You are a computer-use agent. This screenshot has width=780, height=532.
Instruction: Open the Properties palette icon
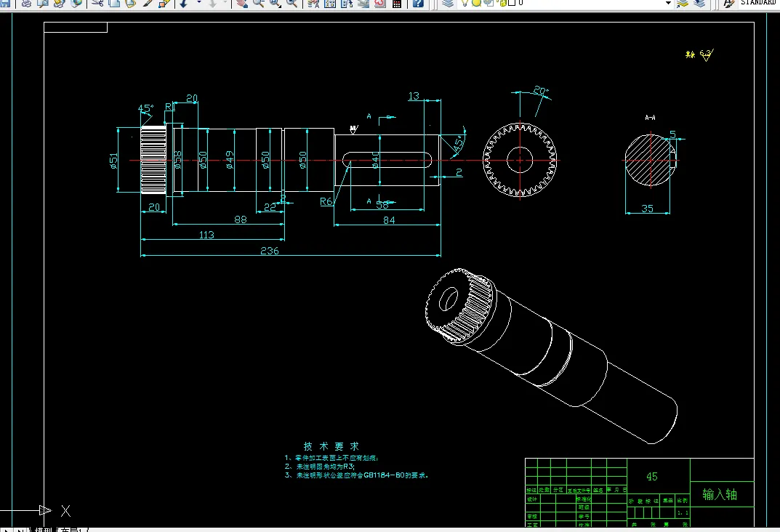(x=313, y=3)
